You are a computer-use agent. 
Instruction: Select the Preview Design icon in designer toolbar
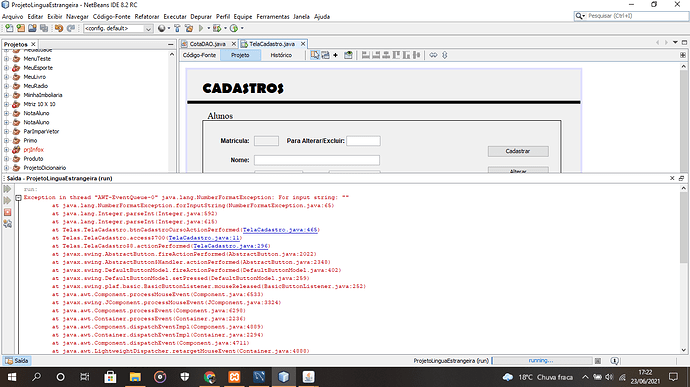tap(348, 55)
